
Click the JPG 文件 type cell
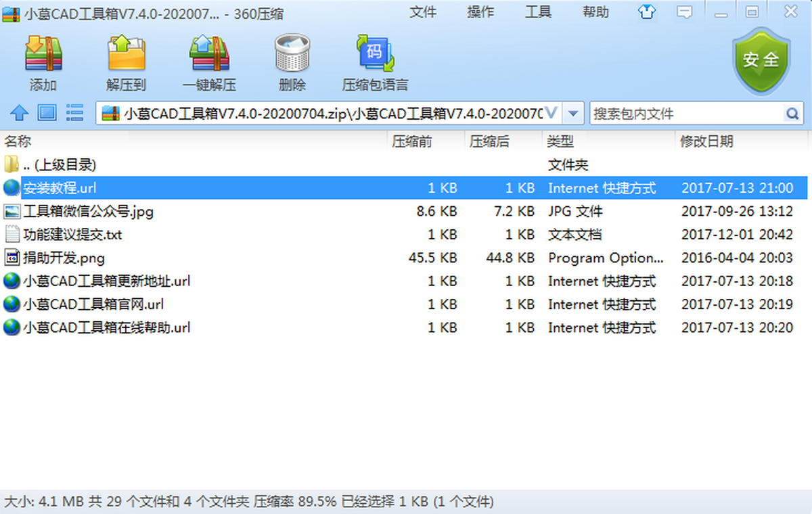pyautogui.click(x=575, y=212)
